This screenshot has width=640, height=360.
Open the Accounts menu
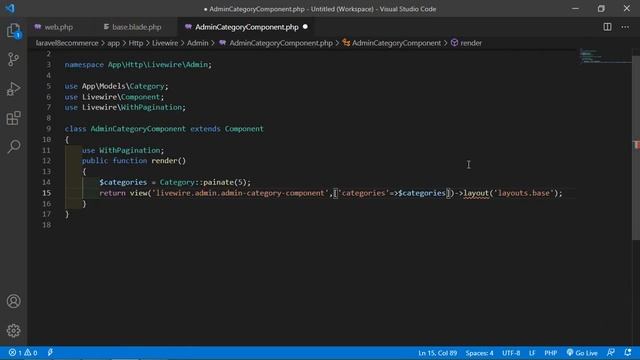point(13,301)
